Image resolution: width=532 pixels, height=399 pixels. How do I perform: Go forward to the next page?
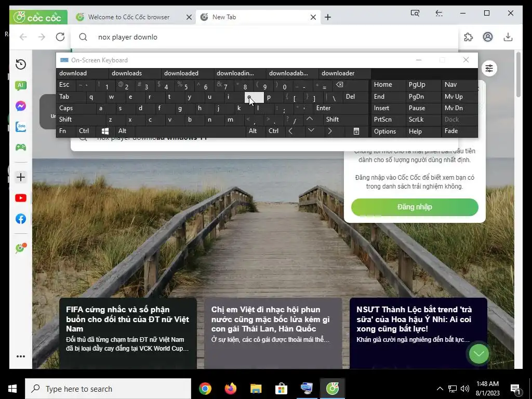[42, 37]
